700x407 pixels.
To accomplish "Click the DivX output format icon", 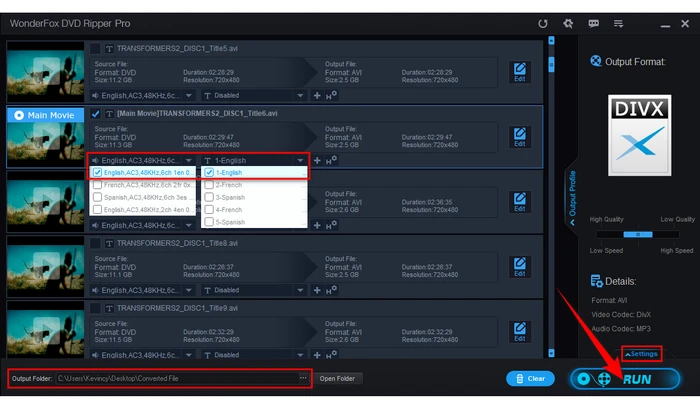I will [637, 141].
